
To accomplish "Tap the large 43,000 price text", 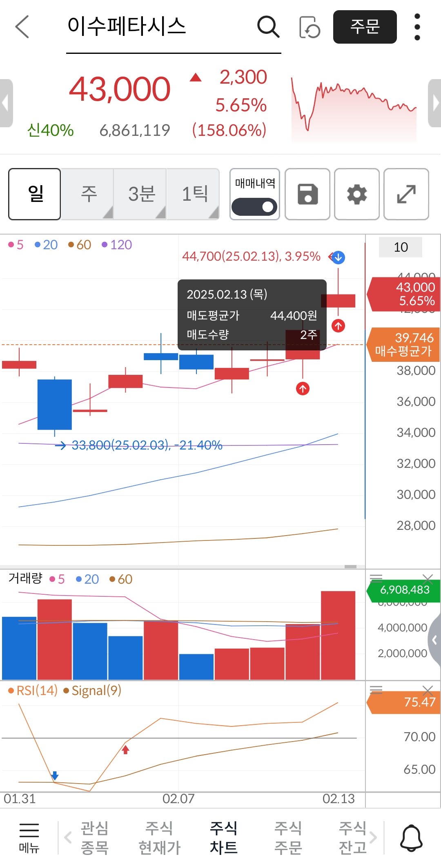I will (x=120, y=89).
